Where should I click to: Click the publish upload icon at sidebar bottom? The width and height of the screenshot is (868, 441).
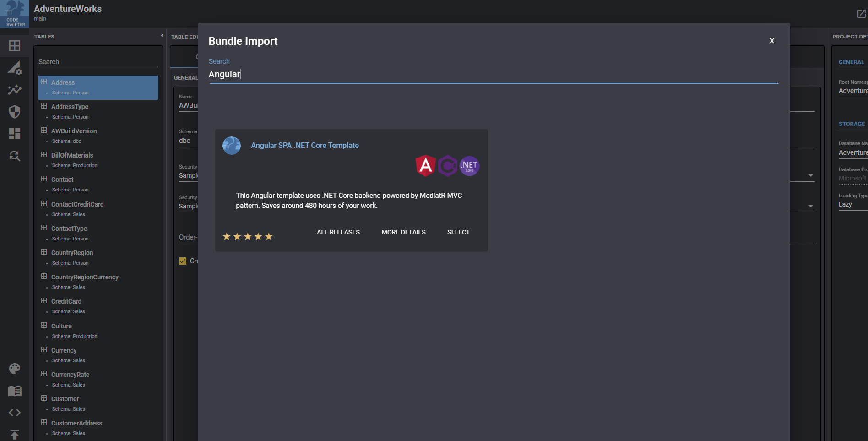click(x=14, y=434)
